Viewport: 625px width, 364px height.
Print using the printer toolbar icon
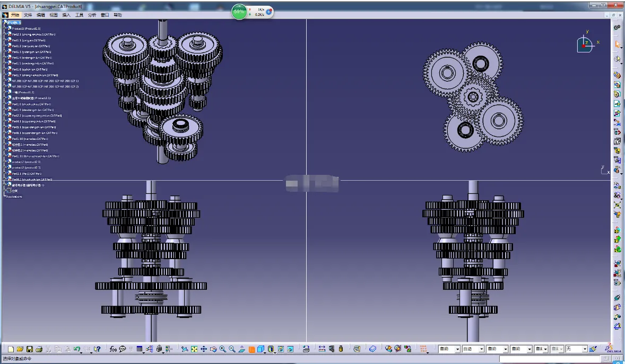point(39,349)
